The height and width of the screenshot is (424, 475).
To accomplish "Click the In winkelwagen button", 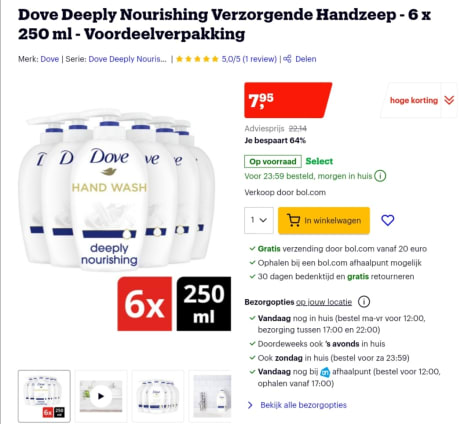I will coord(324,220).
